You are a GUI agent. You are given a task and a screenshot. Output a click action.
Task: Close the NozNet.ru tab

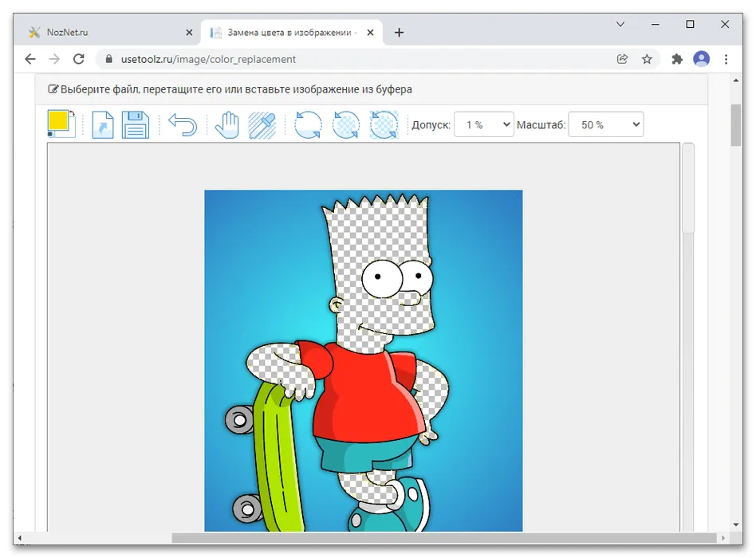click(x=189, y=33)
